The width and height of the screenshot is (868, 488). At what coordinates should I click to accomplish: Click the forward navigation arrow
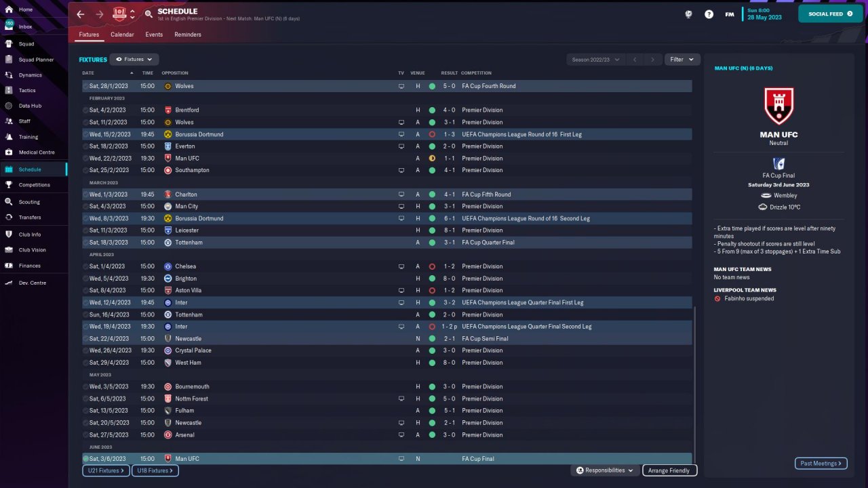click(100, 14)
